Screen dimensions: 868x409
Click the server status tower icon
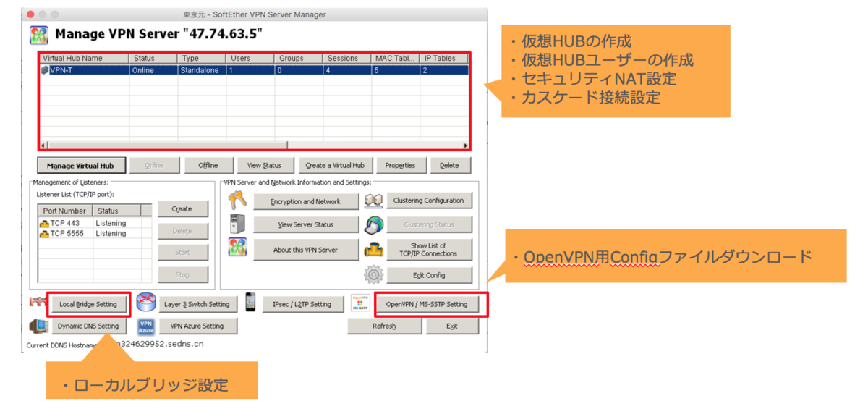tap(236, 224)
